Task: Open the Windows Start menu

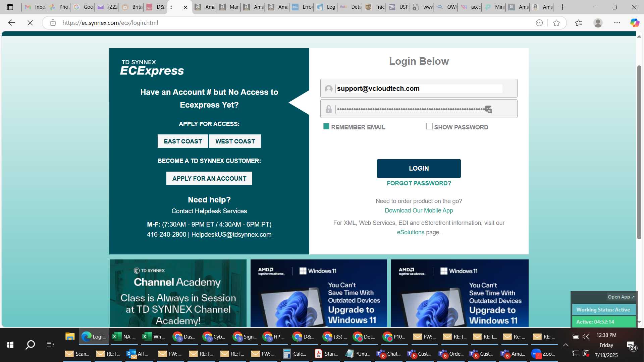Action: 10,345
